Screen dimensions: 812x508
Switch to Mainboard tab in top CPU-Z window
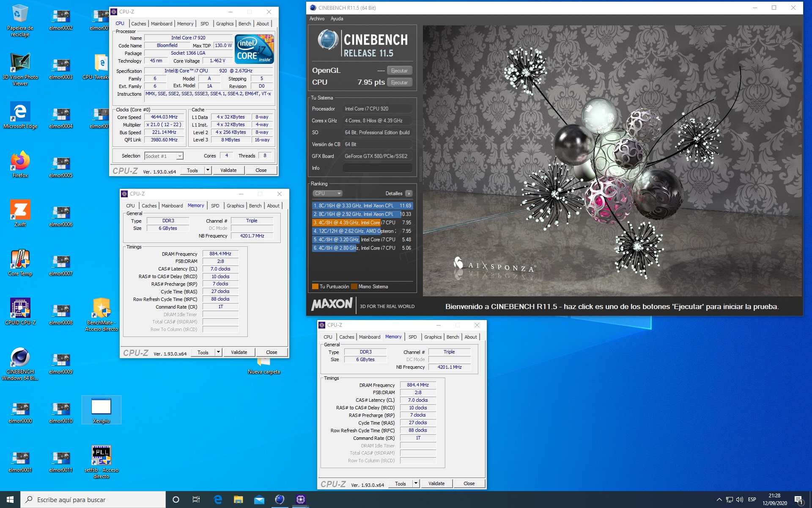click(x=162, y=24)
